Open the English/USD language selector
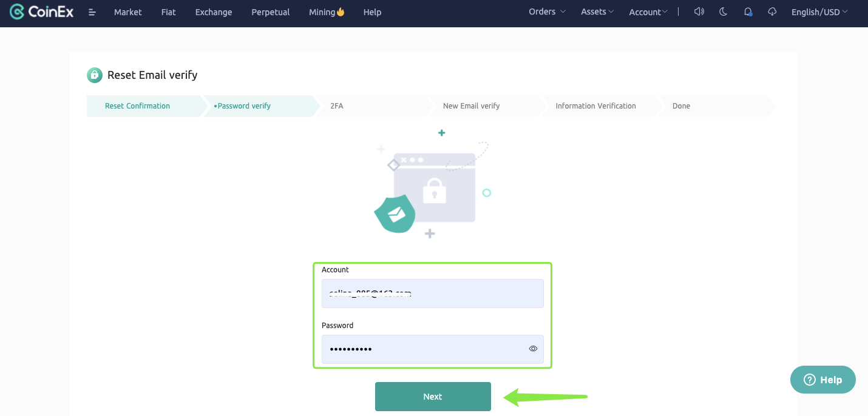 [x=819, y=12]
